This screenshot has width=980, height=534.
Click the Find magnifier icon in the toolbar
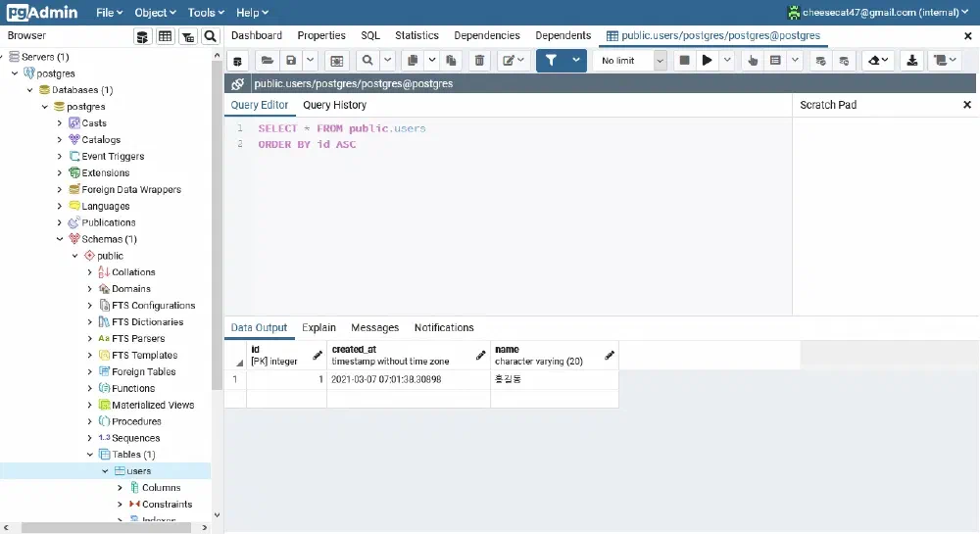point(367,61)
